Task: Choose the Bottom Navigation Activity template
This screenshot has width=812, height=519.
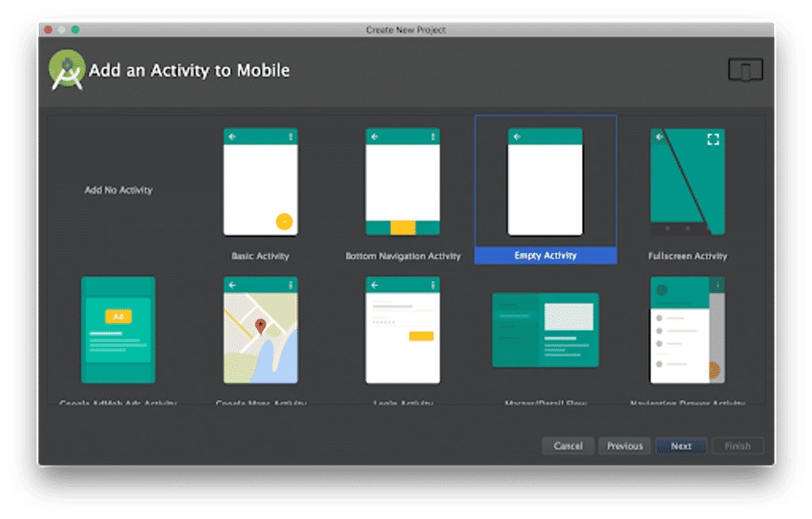Action: [x=403, y=183]
